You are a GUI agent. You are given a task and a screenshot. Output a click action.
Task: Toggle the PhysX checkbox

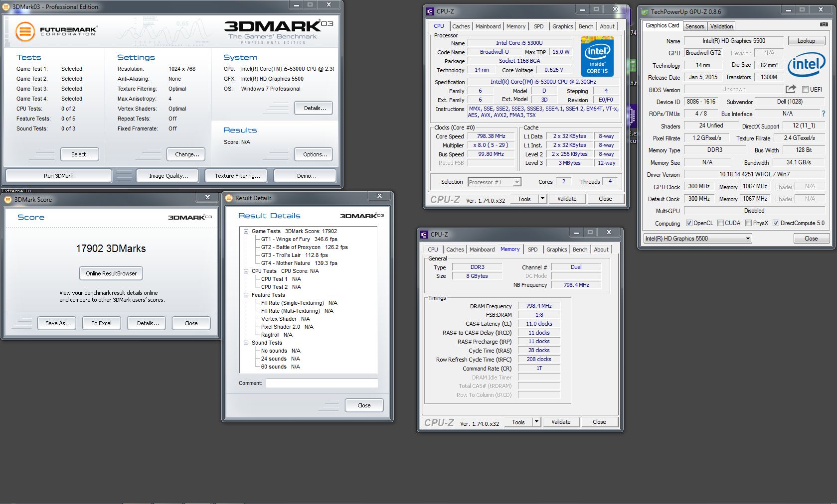point(748,223)
